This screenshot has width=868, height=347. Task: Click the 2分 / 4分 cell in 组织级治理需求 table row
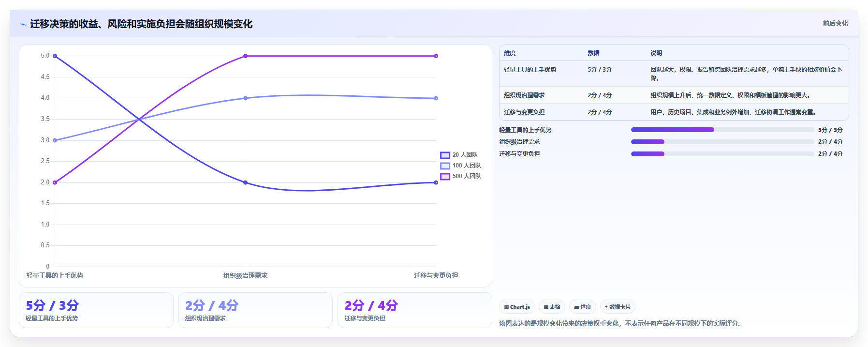coord(600,95)
